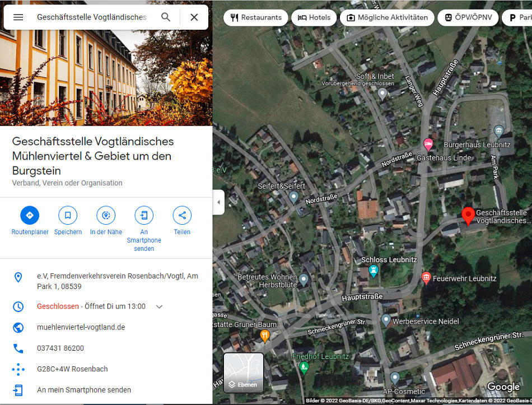Expand the opening hours chevron
The width and height of the screenshot is (532, 405).
click(159, 306)
